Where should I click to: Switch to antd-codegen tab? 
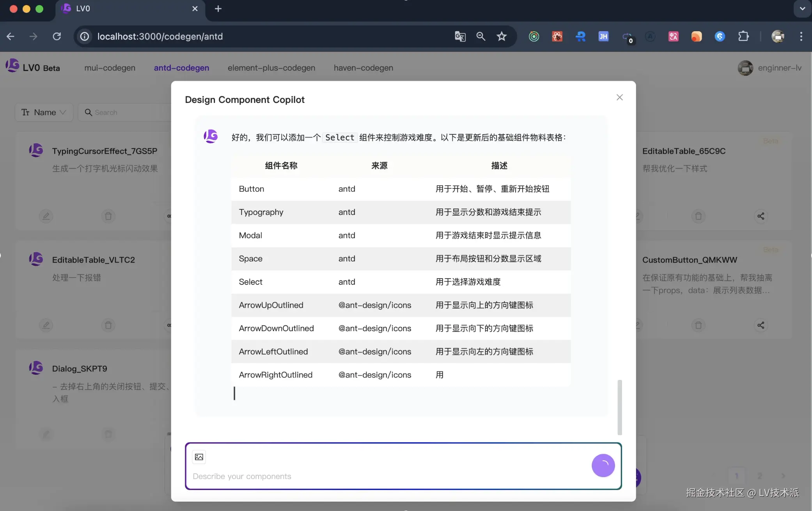click(x=181, y=68)
